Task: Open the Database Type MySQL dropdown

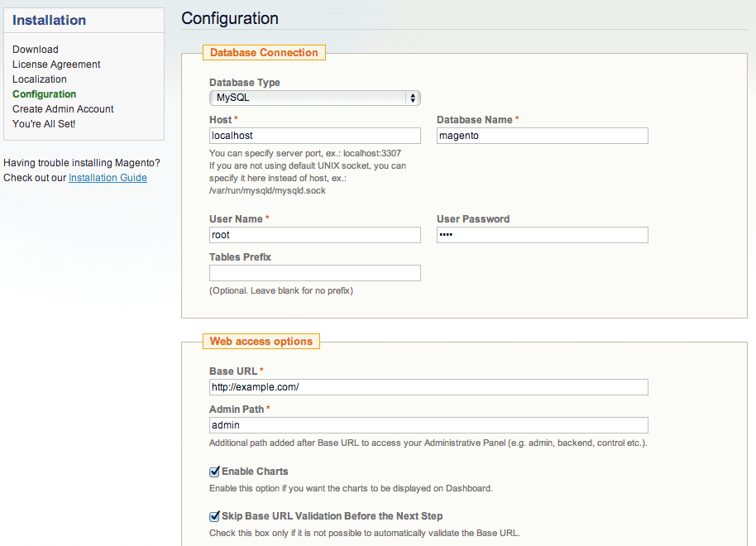Action: (315, 98)
